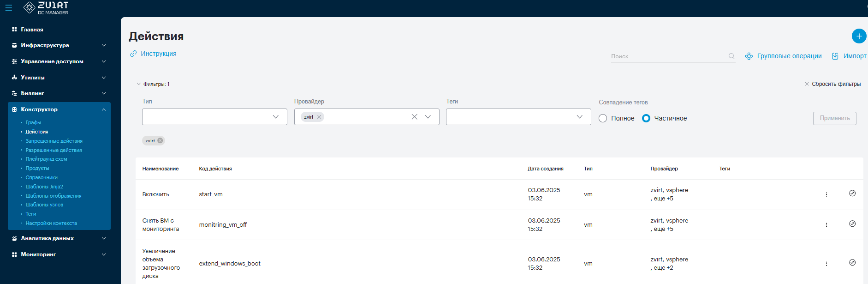868x284 pixels.
Task: Click run icon for Включить row
Action: coord(852,193)
